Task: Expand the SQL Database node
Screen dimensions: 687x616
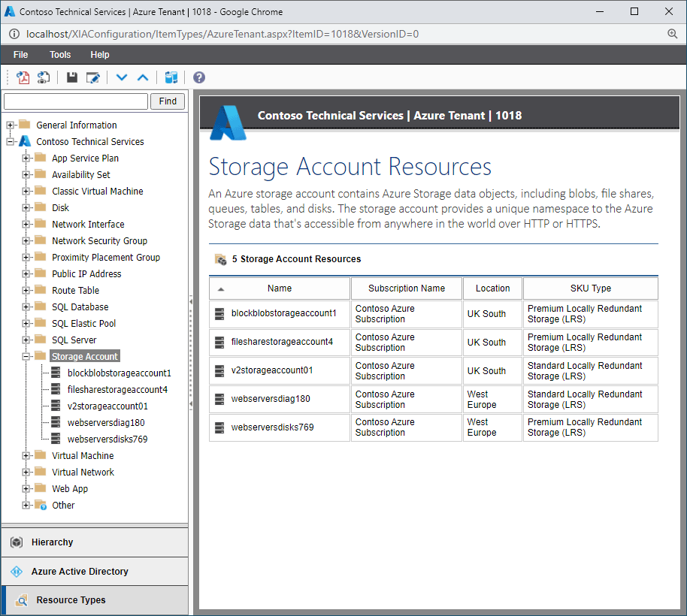Action: [26, 307]
